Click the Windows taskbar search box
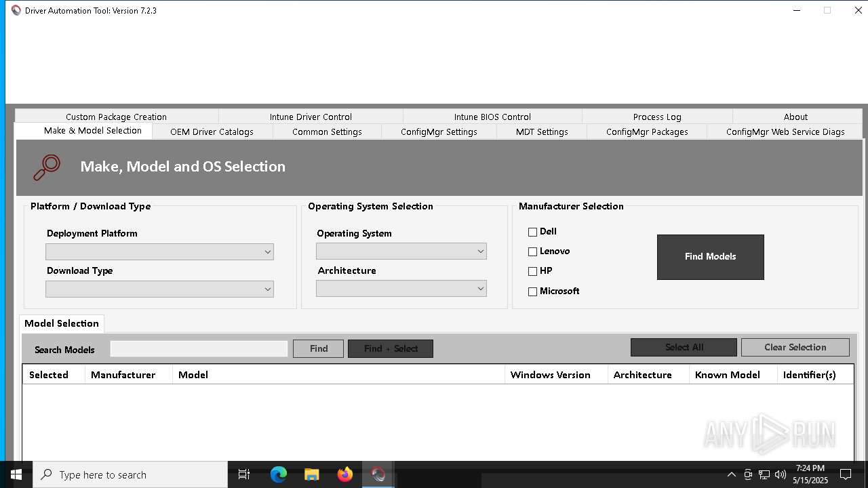The height and width of the screenshot is (488, 868). (x=130, y=474)
